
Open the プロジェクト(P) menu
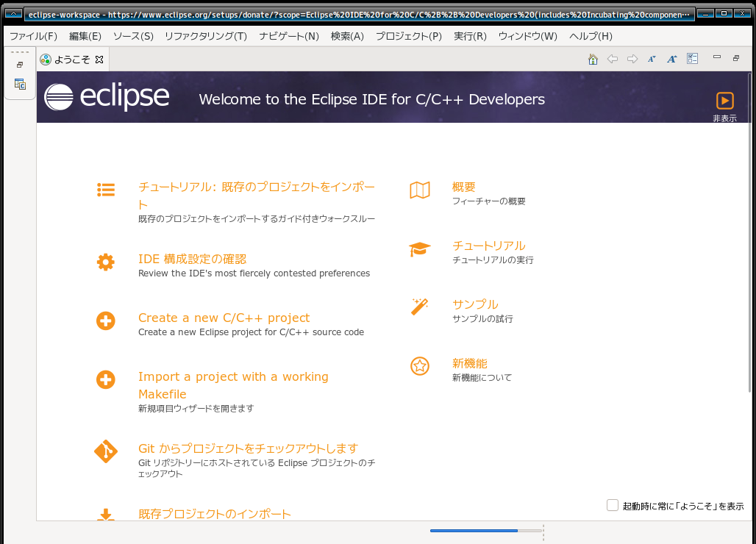pos(408,36)
